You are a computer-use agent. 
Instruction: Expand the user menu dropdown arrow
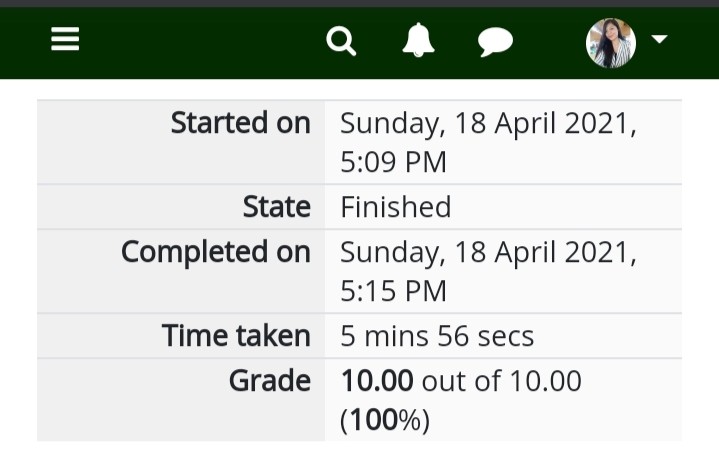tap(659, 39)
